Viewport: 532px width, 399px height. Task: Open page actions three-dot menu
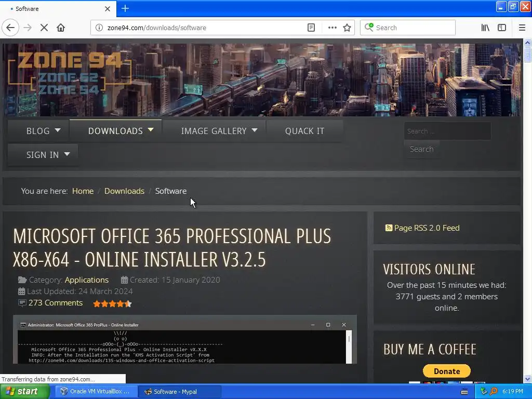point(332,28)
